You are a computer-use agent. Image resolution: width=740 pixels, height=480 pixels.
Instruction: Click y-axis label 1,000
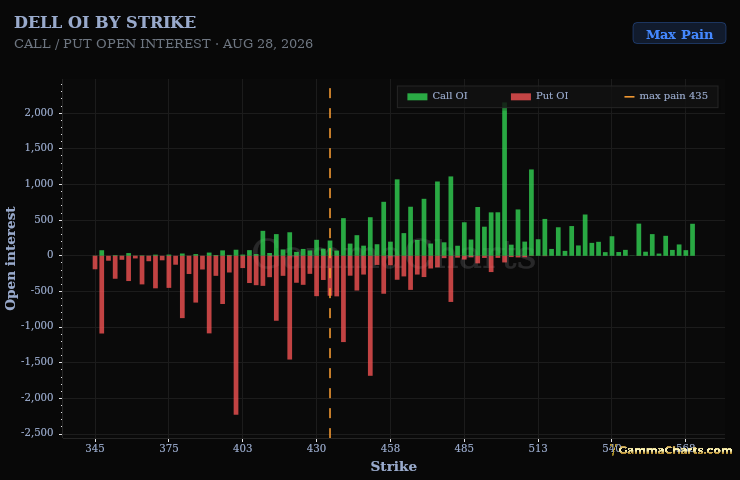pos(39,184)
